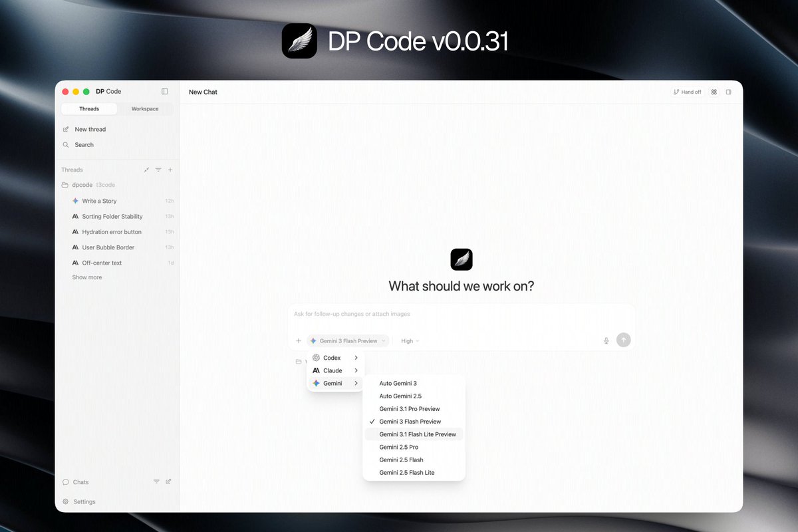
Task: Click the feather logo above the prompt heading
Action: coord(462,259)
